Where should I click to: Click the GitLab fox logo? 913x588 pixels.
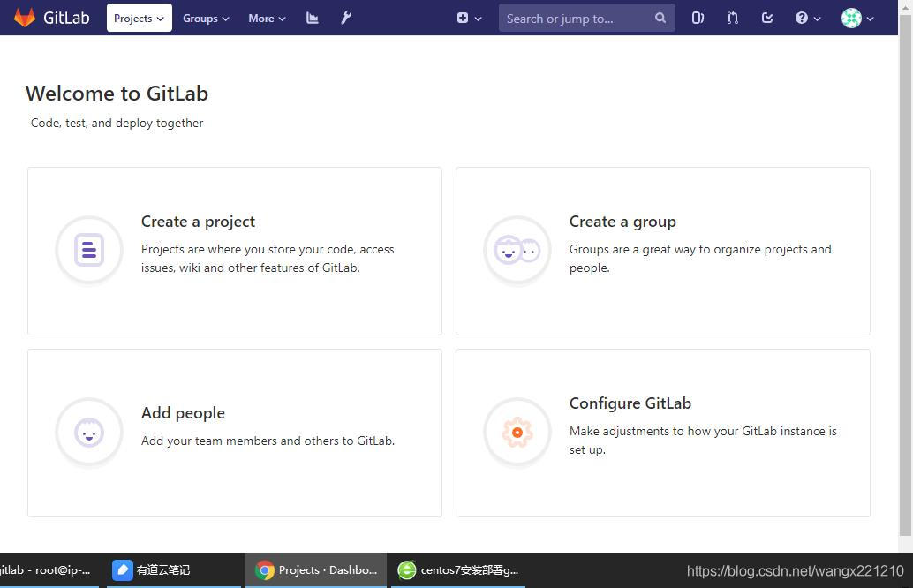25,18
